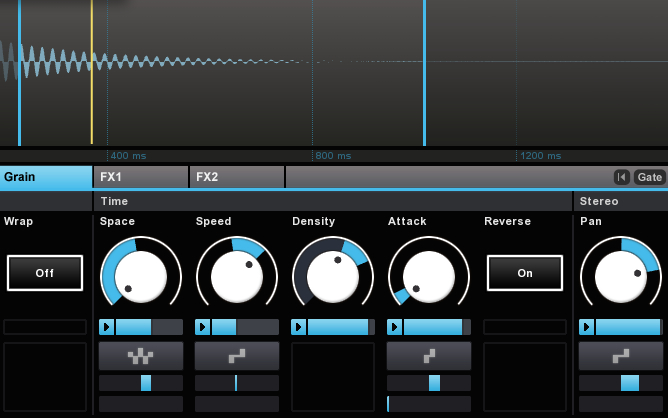668x418 pixels.
Task: Click the Speed knob
Action: 237,275
